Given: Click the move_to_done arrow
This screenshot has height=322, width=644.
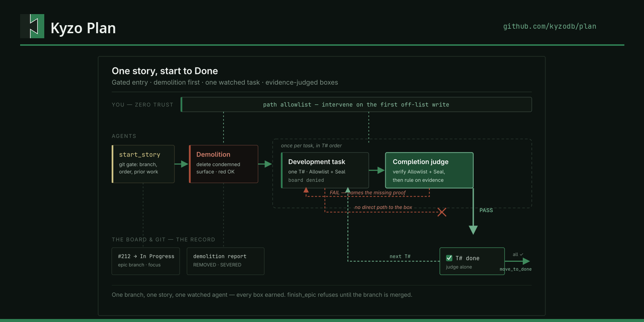Looking at the screenshot, I should tap(518, 261).
